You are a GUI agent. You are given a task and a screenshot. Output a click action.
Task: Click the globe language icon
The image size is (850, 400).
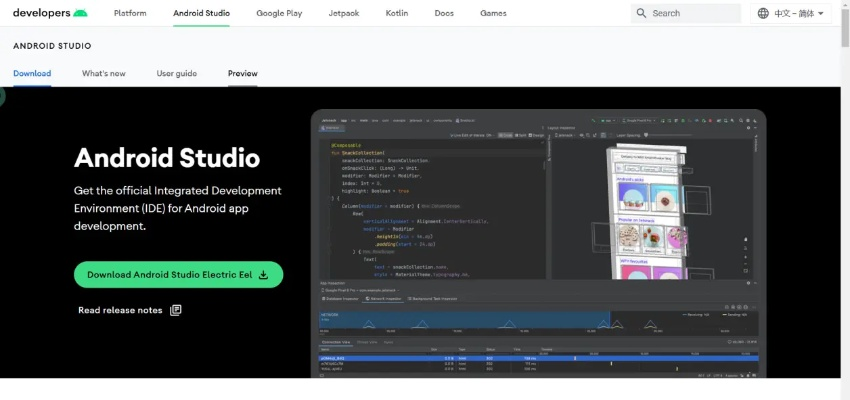point(763,13)
